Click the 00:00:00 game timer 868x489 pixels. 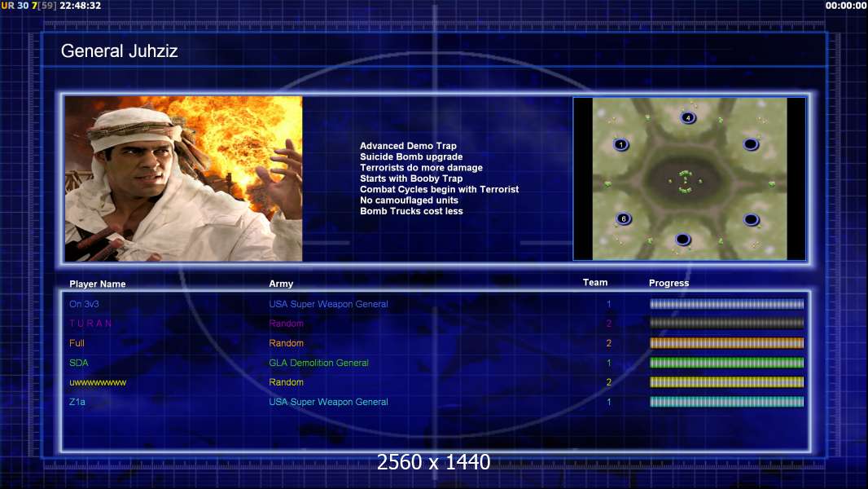[x=845, y=6]
